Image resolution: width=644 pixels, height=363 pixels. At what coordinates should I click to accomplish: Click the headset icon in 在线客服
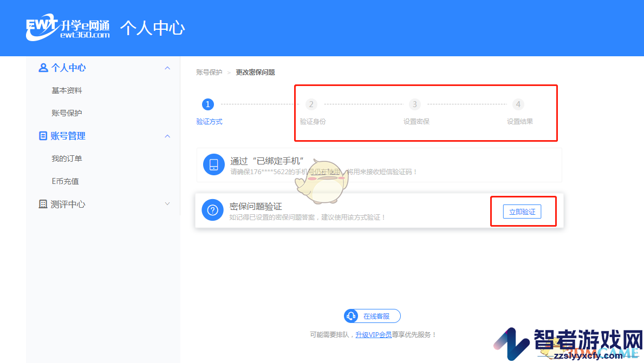click(351, 316)
